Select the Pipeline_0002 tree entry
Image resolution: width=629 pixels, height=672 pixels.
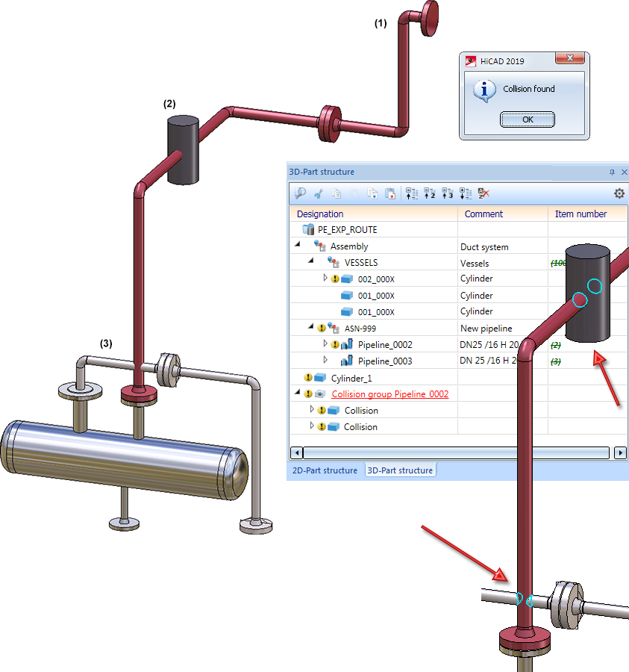(385, 345)
